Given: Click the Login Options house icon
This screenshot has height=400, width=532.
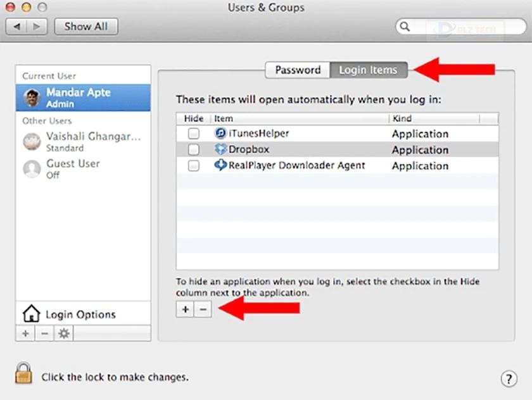Looking at the screenshot, I should click(x=31, y=313).
